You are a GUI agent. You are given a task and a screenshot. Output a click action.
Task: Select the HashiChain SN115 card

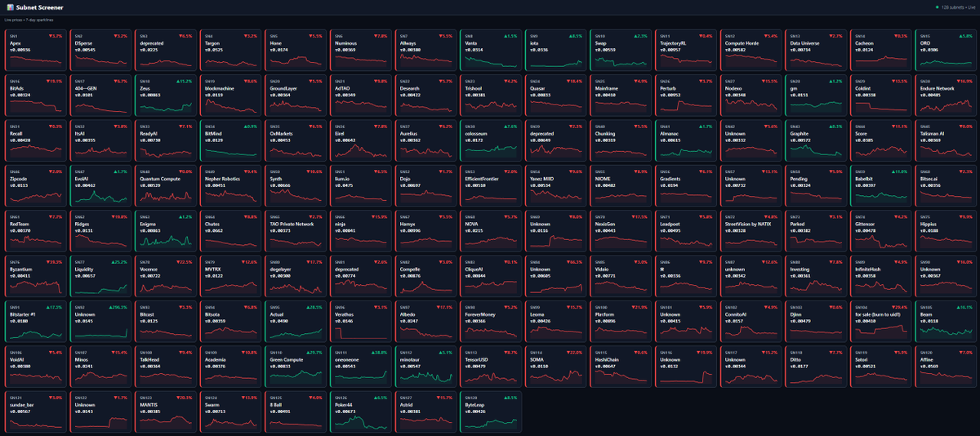[x=620, y=367]
